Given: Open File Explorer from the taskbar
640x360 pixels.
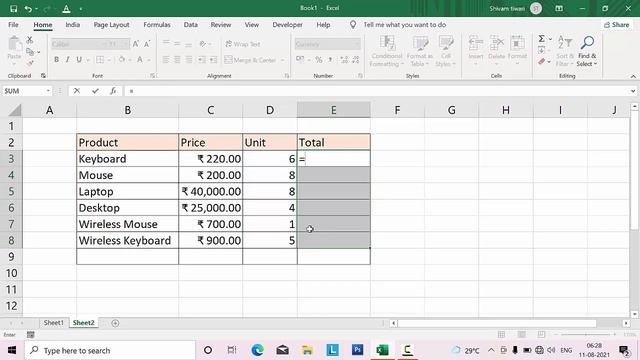Looking at the screenshot, I should tap(307, 350).
